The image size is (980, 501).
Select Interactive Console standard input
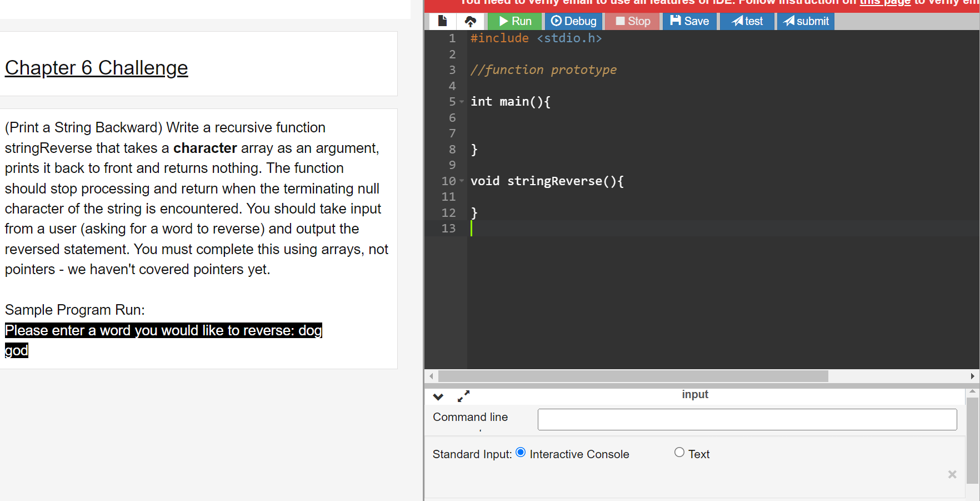[x=521, y=452]
